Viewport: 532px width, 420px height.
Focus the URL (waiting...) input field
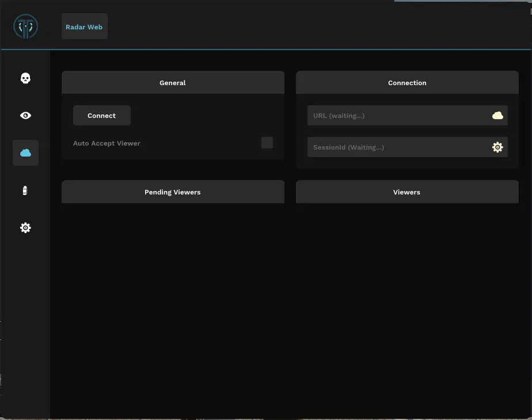(408, 116)
